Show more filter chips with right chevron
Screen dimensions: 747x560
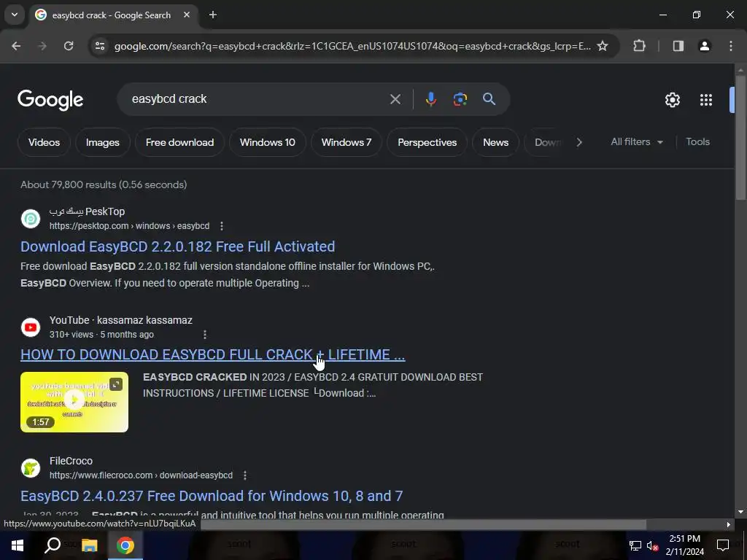coord(578,142)
